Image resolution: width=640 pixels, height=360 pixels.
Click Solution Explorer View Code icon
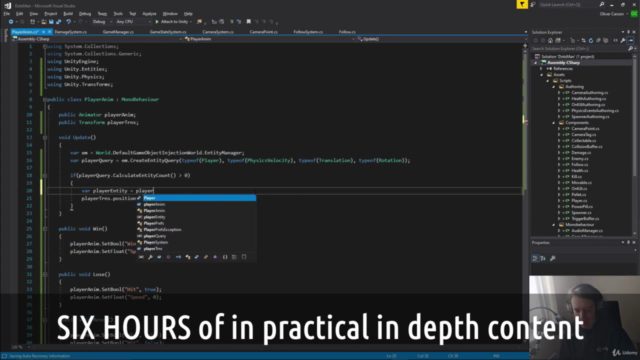(615, 40)
